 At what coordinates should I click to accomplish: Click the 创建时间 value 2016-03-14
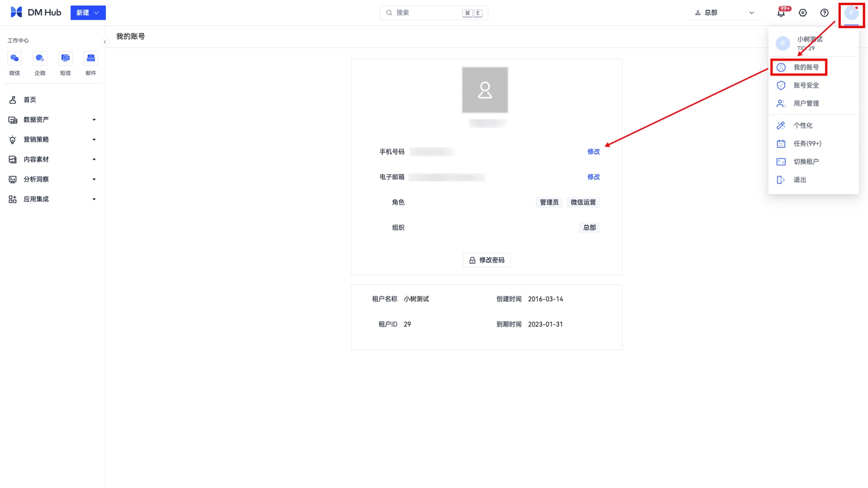point(546,299)
